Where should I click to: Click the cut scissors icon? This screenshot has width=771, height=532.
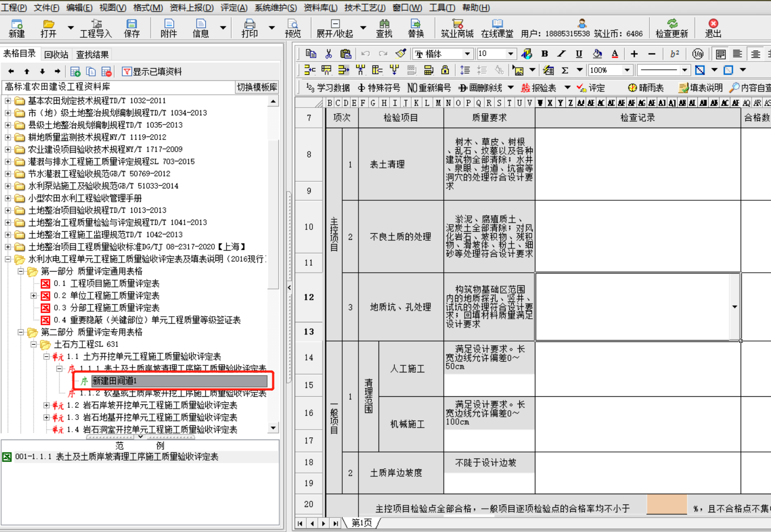[328, 54]
